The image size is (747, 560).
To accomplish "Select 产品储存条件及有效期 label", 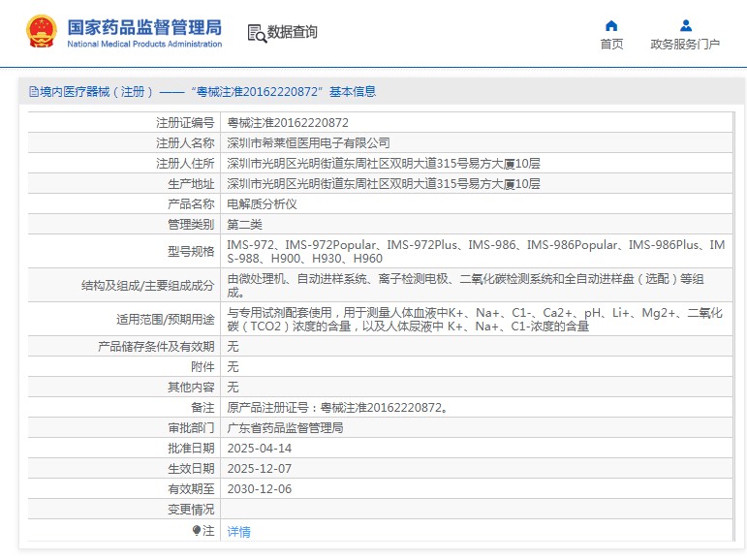I will pos(156,347).
